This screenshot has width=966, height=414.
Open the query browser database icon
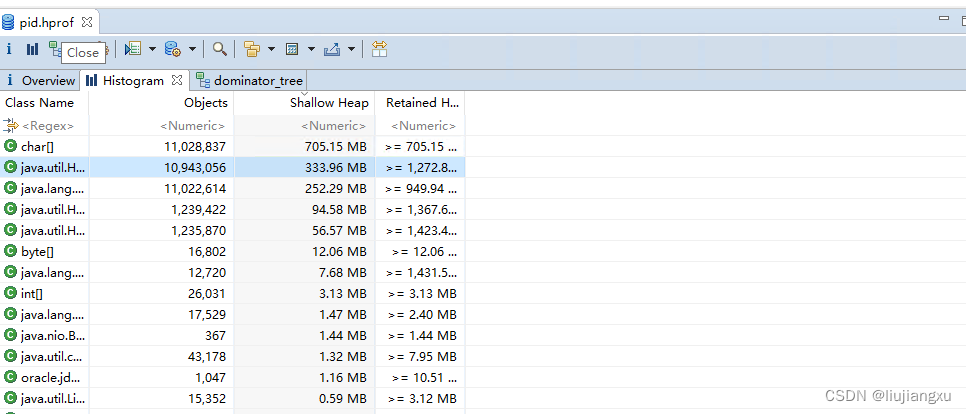pos(172,49)
